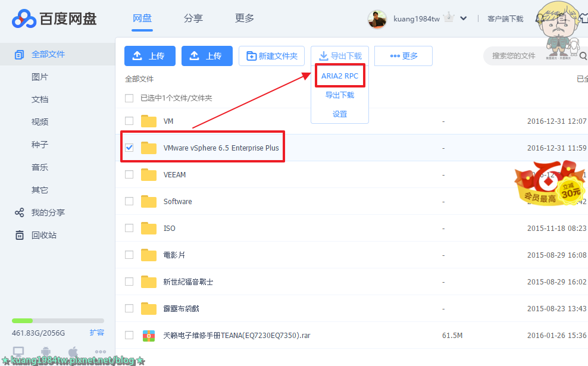Open the VM folder icon
The height and width of the screenshot is (366, 588).
[x=149, y=121]
